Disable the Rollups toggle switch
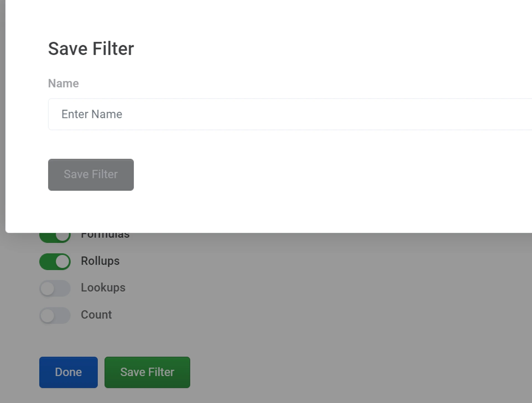 tap(55, 261)
